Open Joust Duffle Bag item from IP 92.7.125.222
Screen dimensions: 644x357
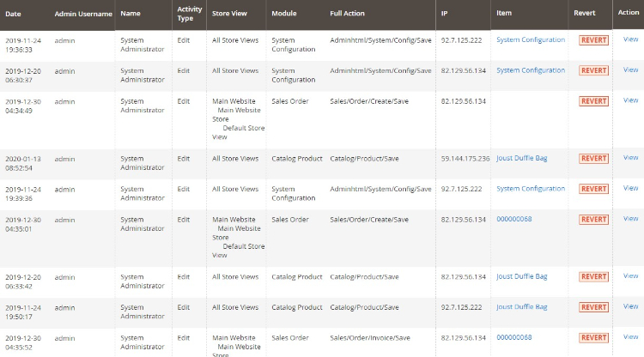click(521, 306)
